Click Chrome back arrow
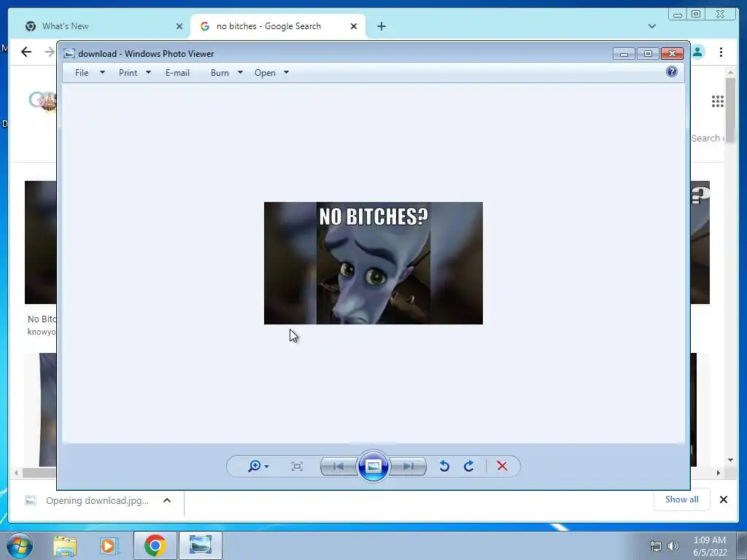Screen dimensions: 747x560 [x=26, y=52]
